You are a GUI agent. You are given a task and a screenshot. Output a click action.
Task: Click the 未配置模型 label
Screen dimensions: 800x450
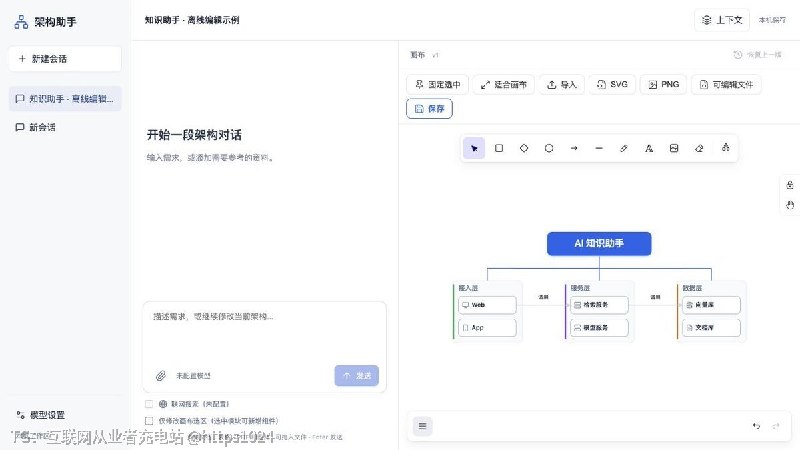[193, 376]
